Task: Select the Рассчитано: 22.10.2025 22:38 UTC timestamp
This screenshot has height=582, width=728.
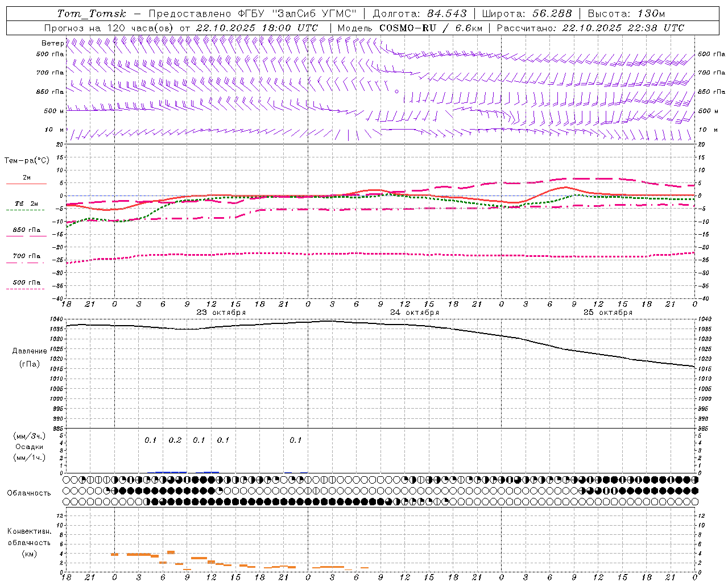Action: [x=590, y=28]
